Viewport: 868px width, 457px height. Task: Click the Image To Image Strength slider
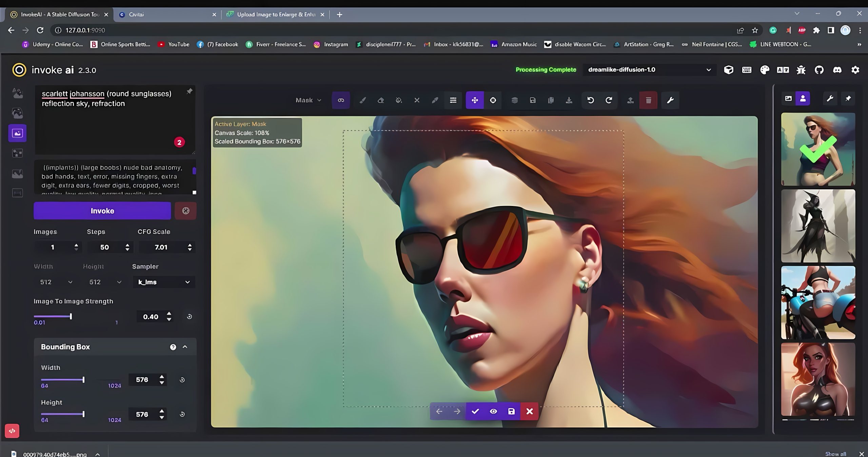click(70, 316)
